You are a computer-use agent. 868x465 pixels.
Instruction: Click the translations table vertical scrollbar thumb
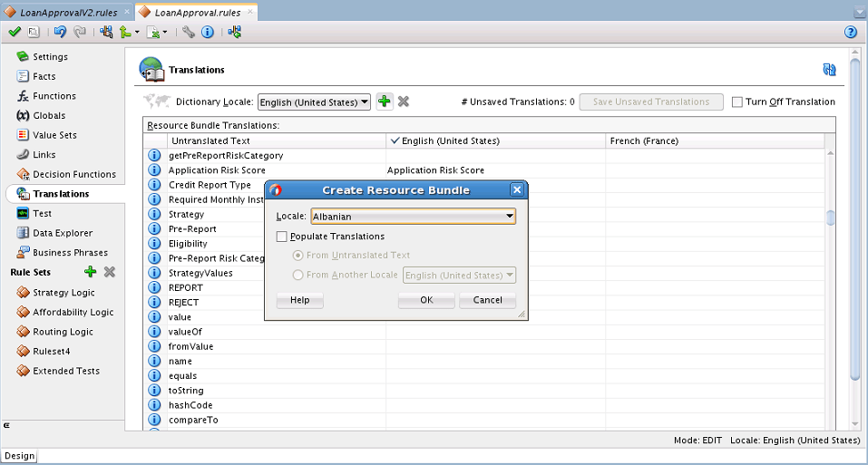pyautogui.click(x=830, y=218)
